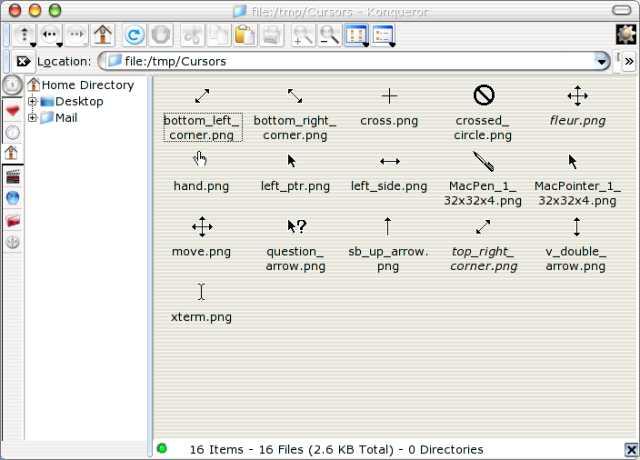Select the v_double_arrow.png file
The height and width of the screenshot is (460, 640).
pyautogui.click(x=576, y=244)
